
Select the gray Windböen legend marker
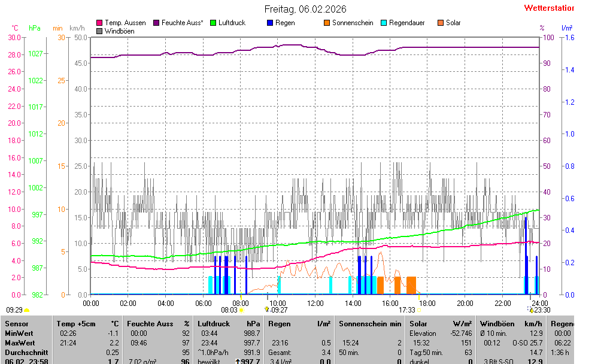[x=99, y=31]
